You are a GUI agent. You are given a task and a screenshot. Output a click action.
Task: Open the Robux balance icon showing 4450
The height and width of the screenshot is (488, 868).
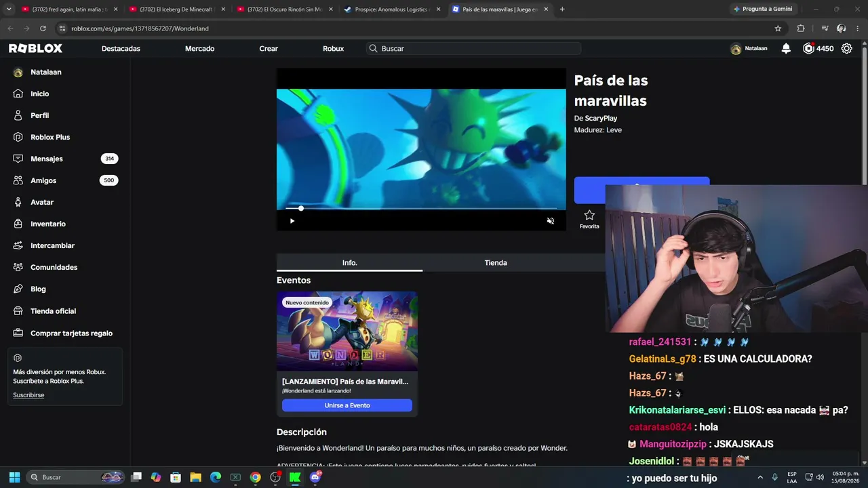pos(808,49)
